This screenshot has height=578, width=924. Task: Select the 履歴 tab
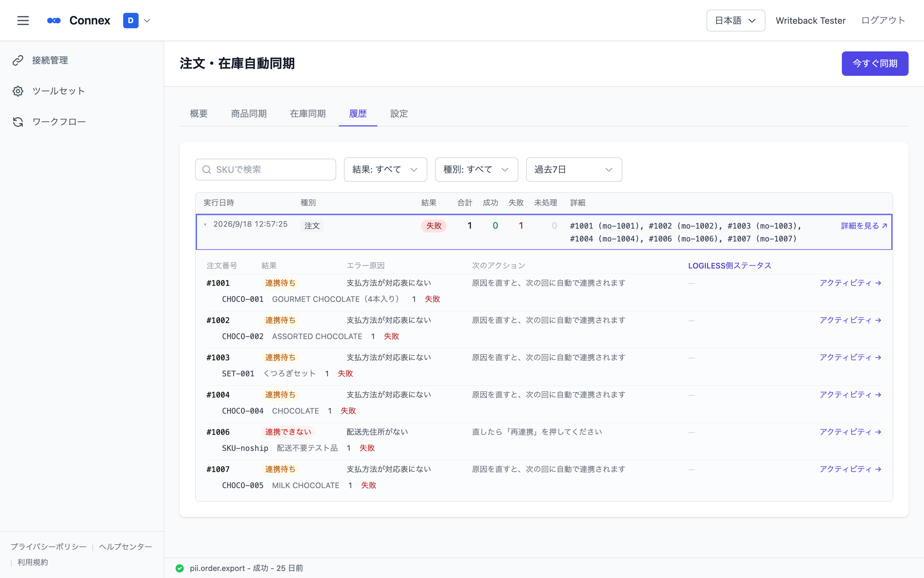[x=358, y=114]
